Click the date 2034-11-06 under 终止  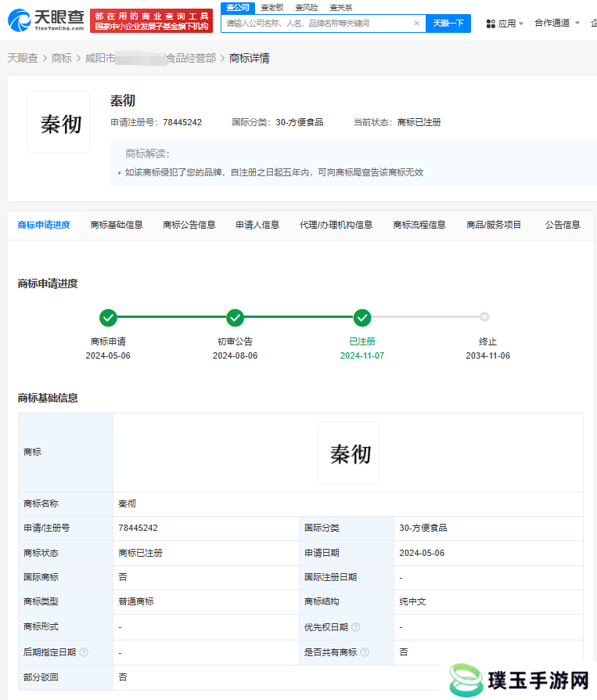point(487,355)
